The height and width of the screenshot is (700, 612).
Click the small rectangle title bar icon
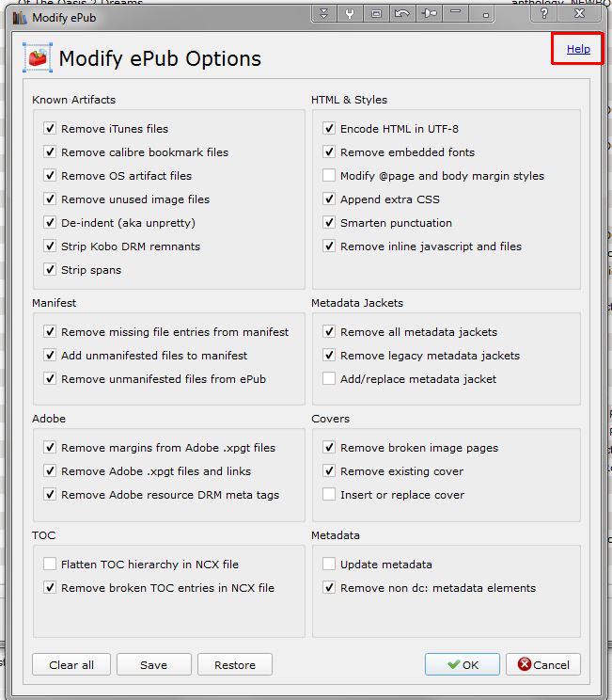coord(376,14)
